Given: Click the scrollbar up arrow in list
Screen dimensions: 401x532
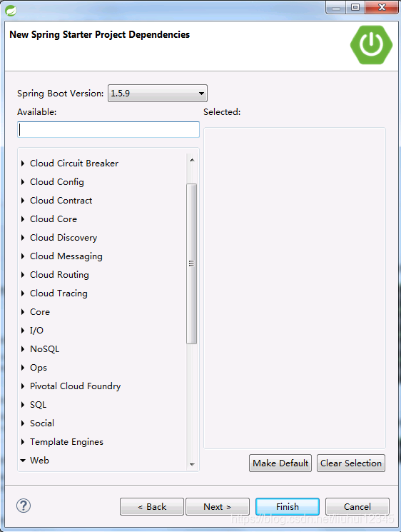Looking at the screenshot, I should [192, 160].
